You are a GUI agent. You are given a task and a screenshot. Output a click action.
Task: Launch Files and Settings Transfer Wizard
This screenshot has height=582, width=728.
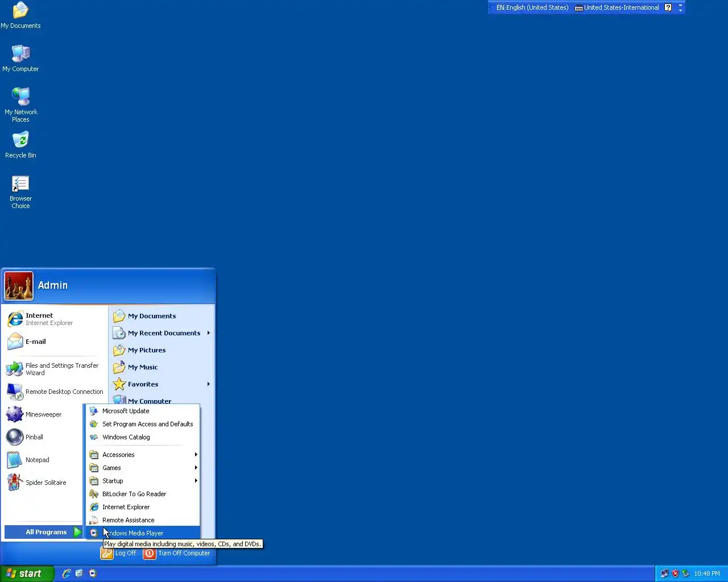(55, 369)
